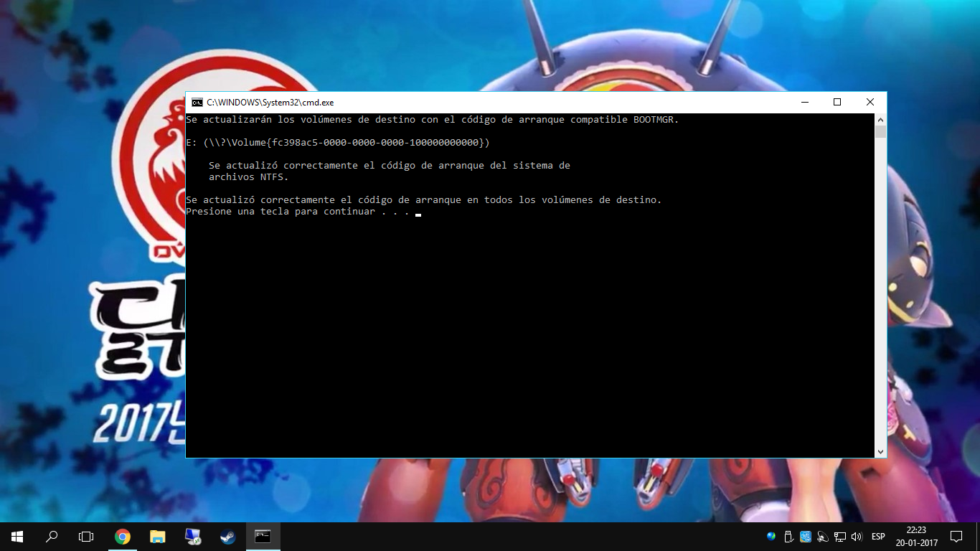The height and width of the screenshot is (551, 980).
Task: Open the Safely Remove Hardware tray icon
Action: [788, 536]
